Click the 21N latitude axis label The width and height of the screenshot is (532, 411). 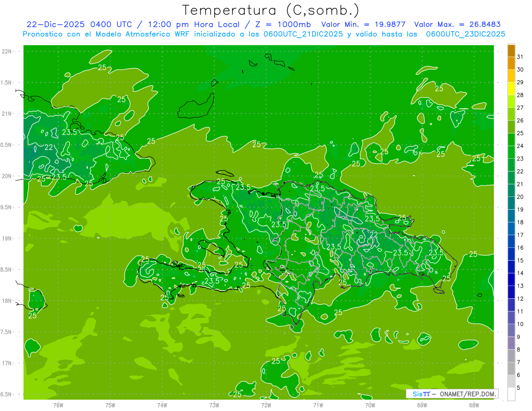click(x=8, y=114)
